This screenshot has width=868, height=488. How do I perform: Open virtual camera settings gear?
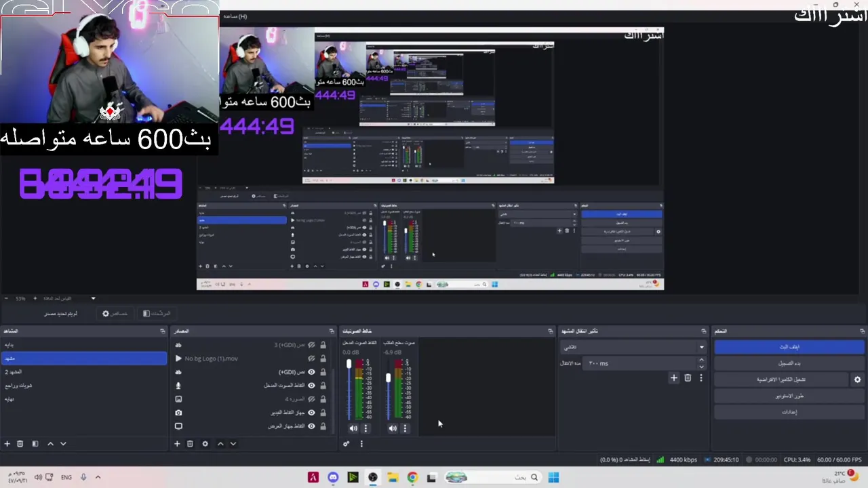pyautogui.click(x=857, y=380)
